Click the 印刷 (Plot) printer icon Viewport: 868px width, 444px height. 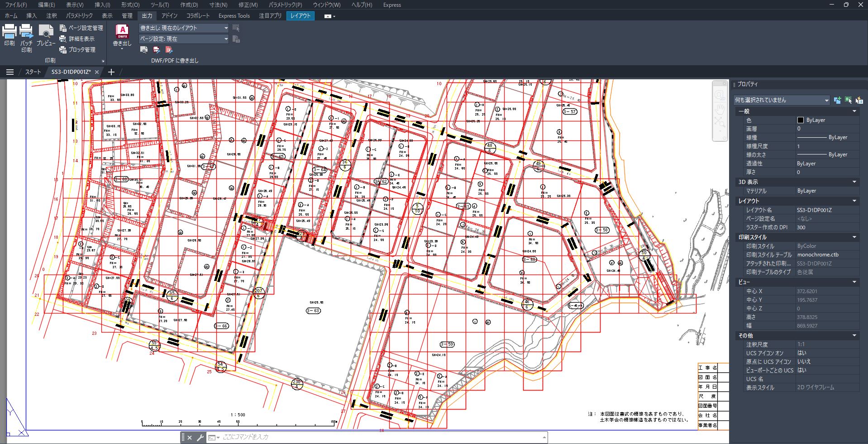[10, 32]
